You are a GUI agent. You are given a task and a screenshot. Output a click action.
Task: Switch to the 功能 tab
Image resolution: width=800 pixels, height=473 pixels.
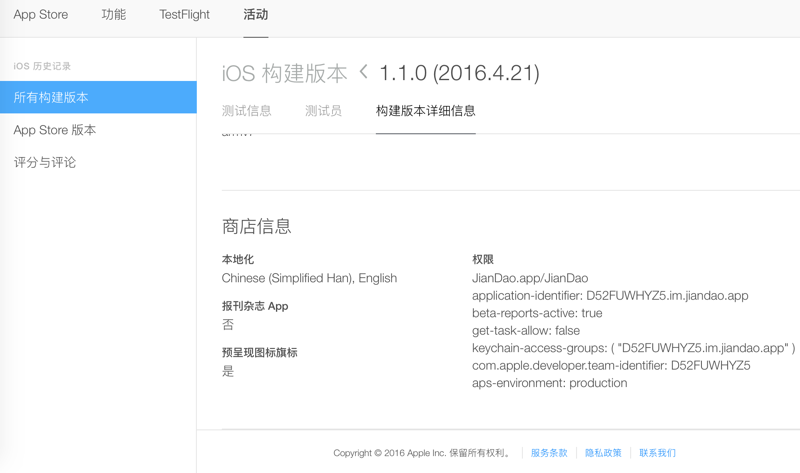click(x=113, y=15)
